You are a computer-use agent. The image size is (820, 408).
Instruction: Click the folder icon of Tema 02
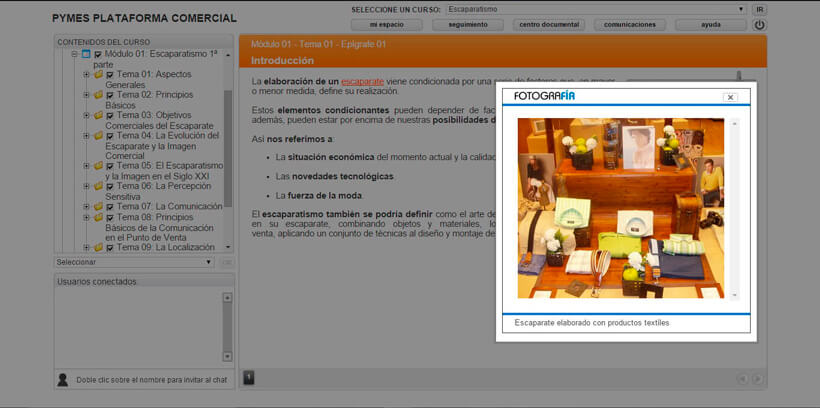click(x=98, y=95)
